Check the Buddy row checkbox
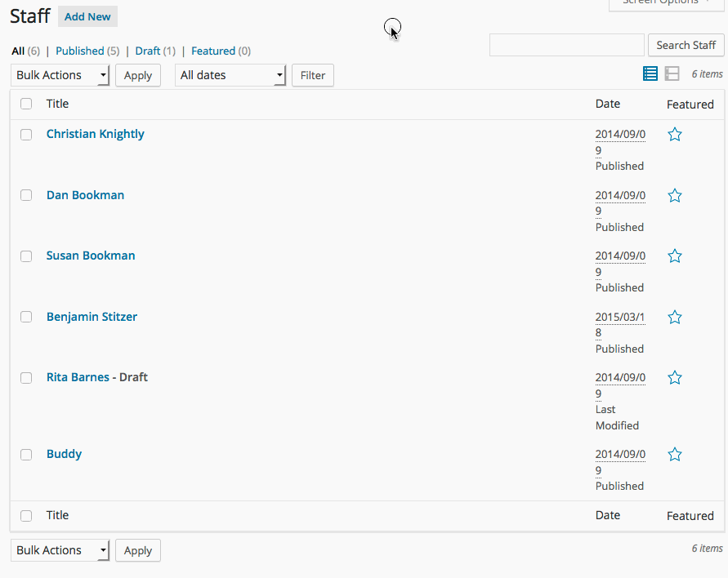 point(26,455)
